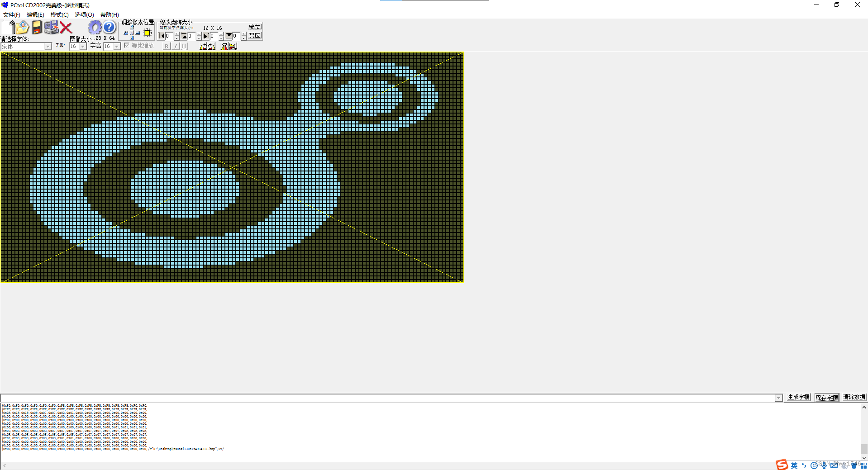Shift pixels left with blue left arrow
This screenshot has width=868, height=470.
tap(126, 33)
